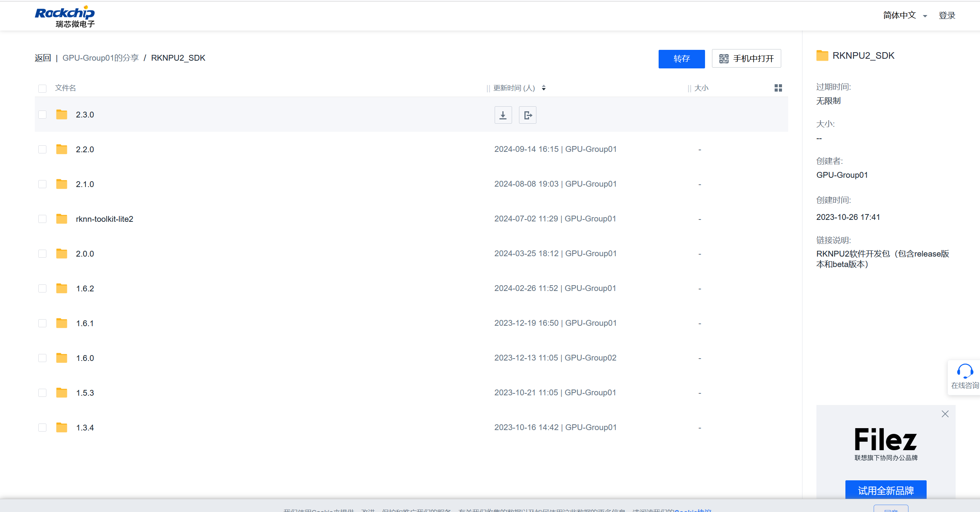The width and height of the screenshot is (980, 512).
Task: Open folder named 2.0.0
Action: 85,254
